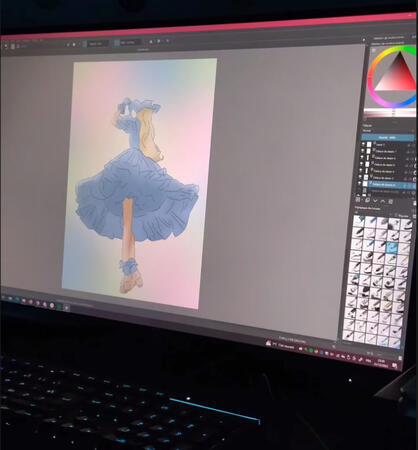Open layer properties icon beside move-up arrow
Viewport: 418px width, 450px height.
coord(391,201)
